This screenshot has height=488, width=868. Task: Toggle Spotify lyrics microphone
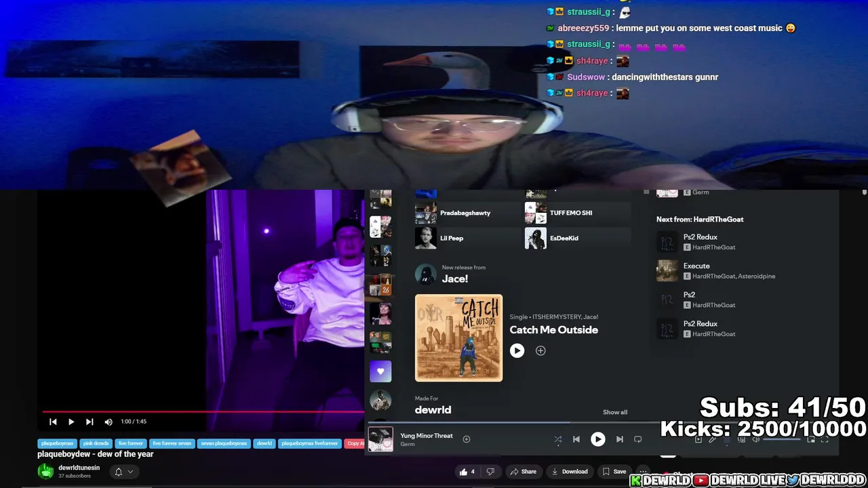click(713, 439)
